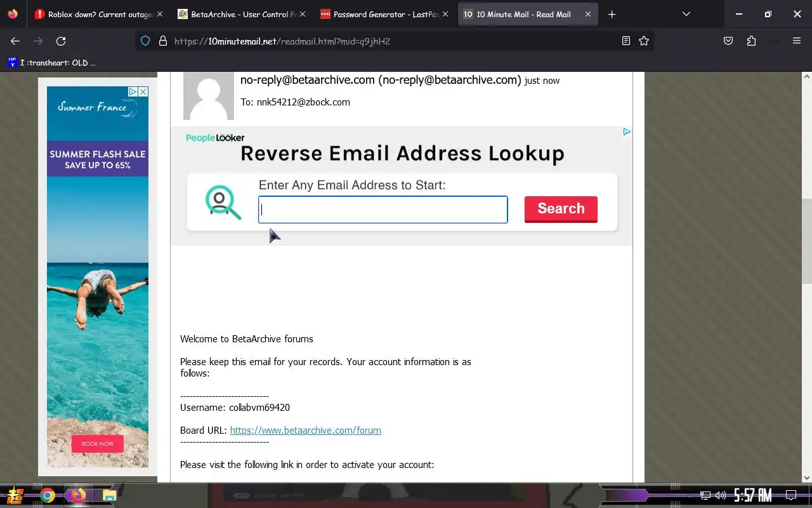View site lock security information
Viewport: 812px width, 508px height.
pyautogui.click(x=162, y=41)
